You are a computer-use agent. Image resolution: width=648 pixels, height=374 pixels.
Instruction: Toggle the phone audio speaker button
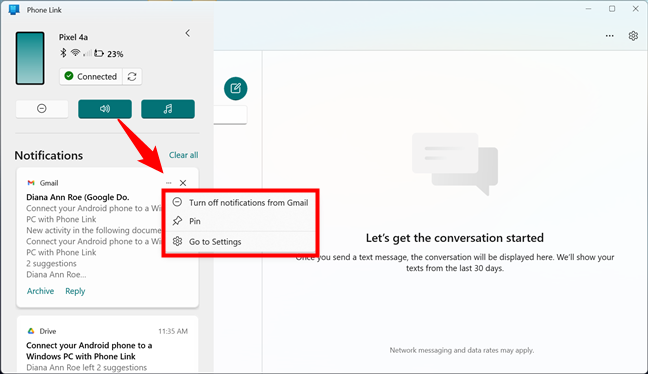tap(105, 109)
